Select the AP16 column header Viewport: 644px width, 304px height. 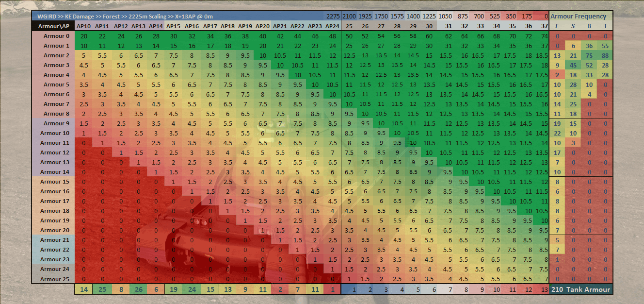[191, 26]
